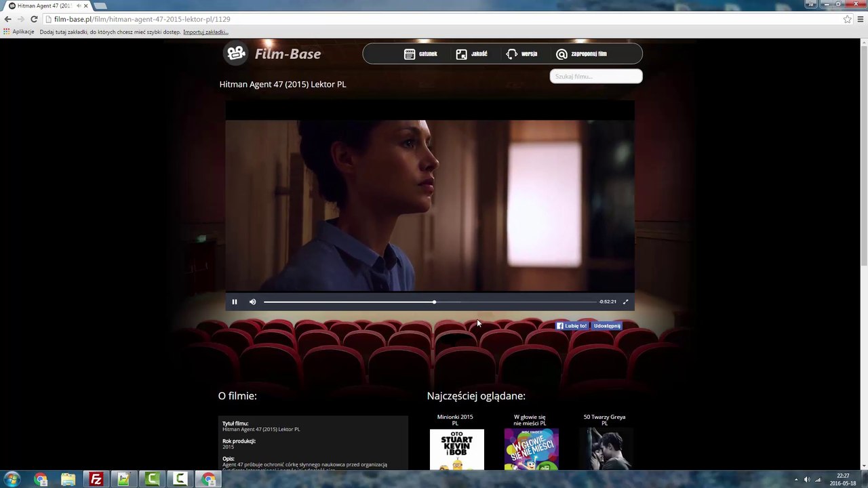
Task: Open the first Camtasia taskbar icon
Action: [x=152, y=479]
